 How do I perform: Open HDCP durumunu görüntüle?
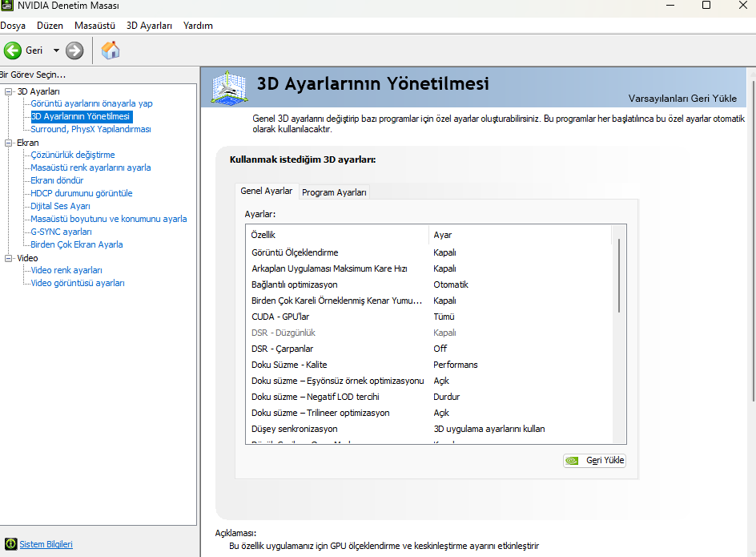pos(82,193)
